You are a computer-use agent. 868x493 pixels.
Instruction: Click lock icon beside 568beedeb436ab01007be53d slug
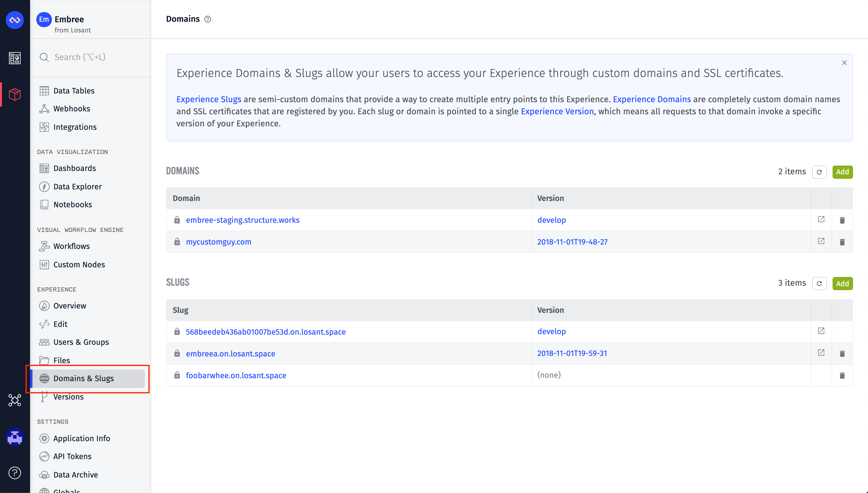pos(177,331)
